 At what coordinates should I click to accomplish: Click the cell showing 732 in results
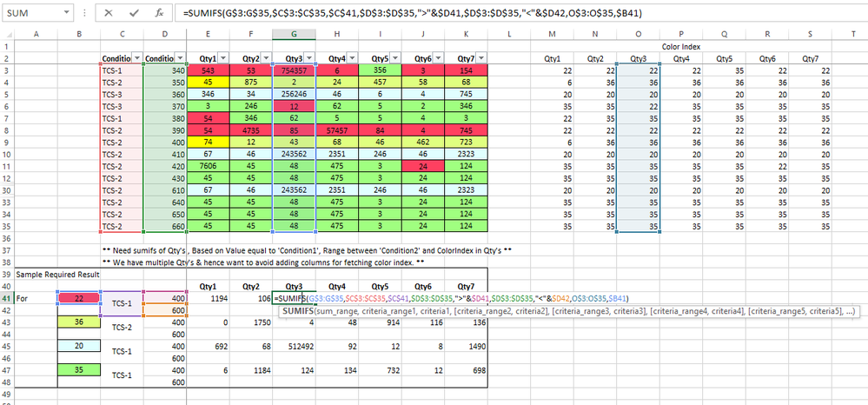[x=381, y=370]
